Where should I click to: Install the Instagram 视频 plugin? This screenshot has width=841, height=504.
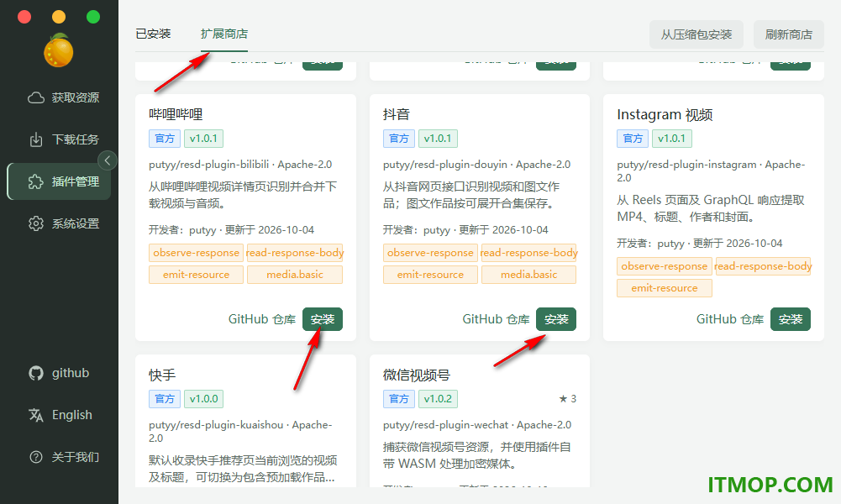coord(791,319)
